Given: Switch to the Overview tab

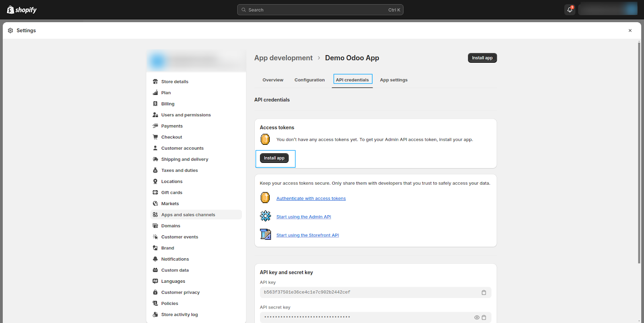Looking at the screenshot, I should point(273,80).
